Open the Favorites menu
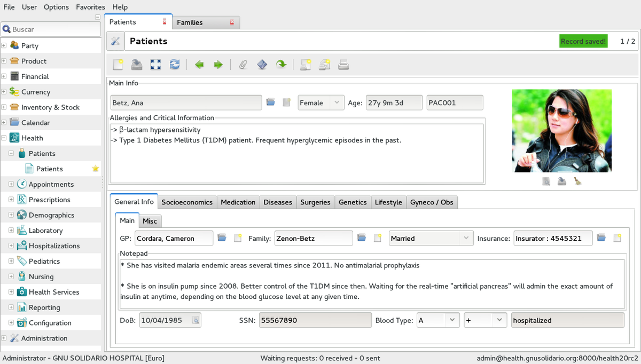 click(90, 7)
